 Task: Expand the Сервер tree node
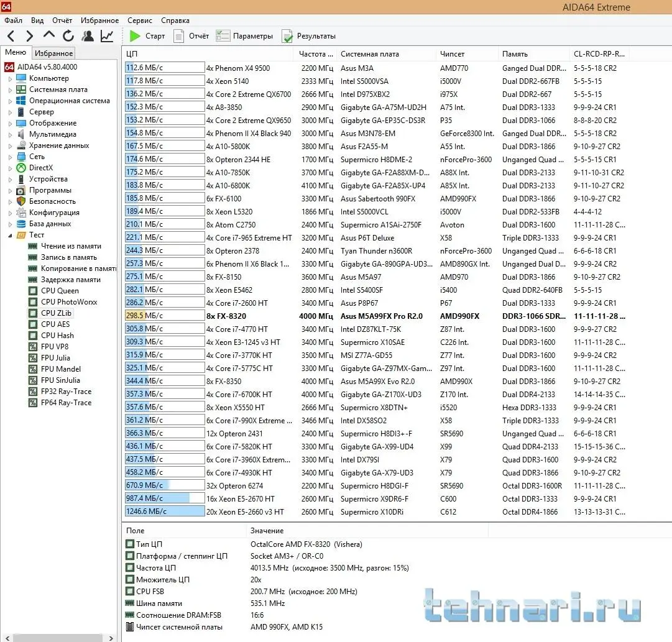tap(11, 112)
